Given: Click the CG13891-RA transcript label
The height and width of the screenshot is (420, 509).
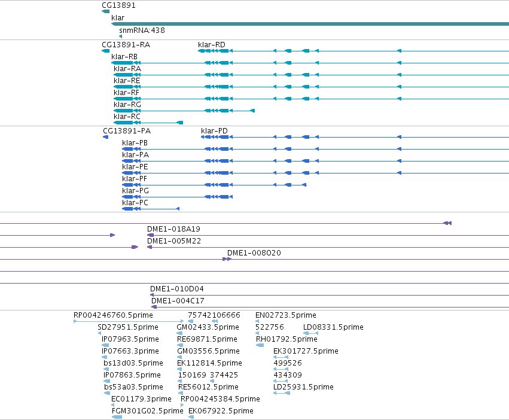Looking at the screenshot, I should tap(126, 45).
